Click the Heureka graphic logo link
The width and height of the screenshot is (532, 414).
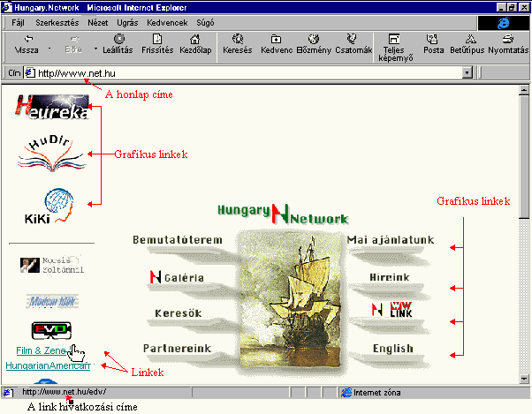[51, 106]
